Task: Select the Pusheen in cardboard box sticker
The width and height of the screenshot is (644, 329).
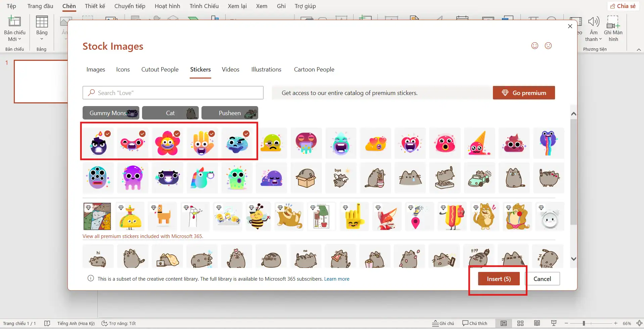Action: (306, 178)
